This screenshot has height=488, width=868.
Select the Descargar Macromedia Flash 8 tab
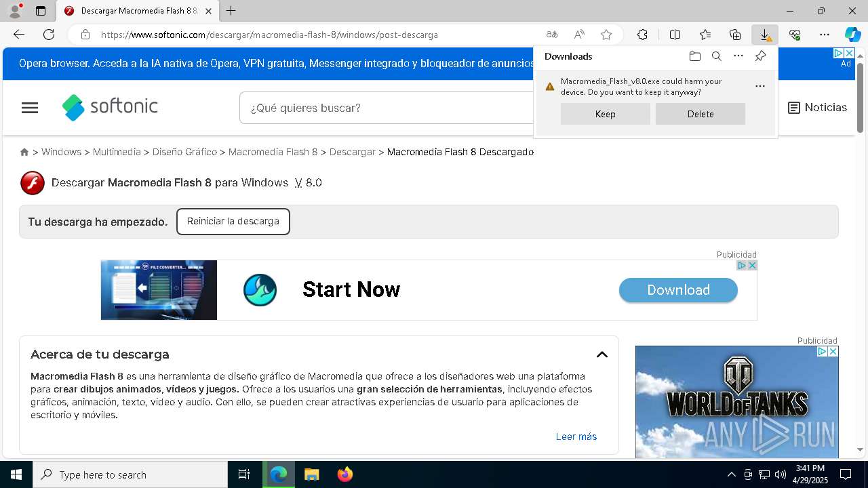(x=138, y=11)
